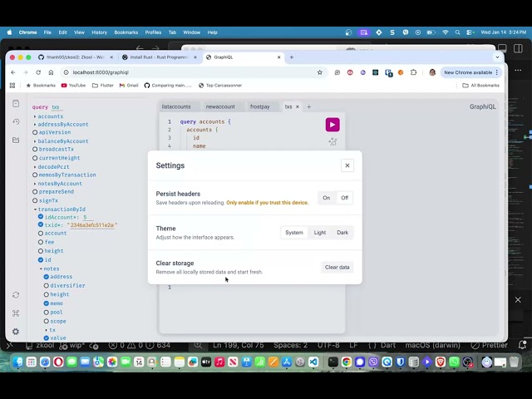Collapse the notes subfield
532x399 pixels.
click(x=41, y=268)
